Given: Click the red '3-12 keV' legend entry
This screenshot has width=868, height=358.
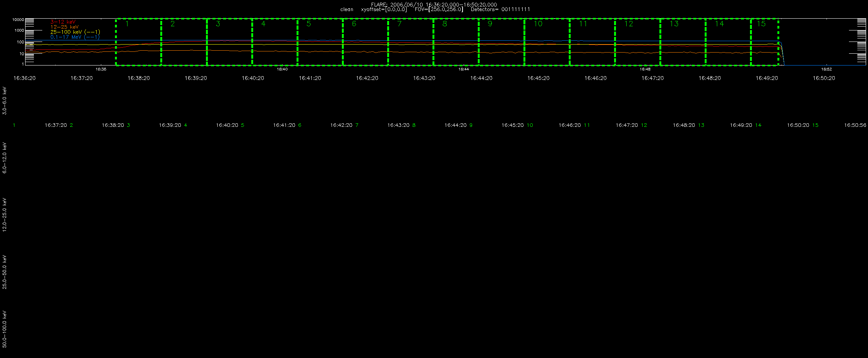Looking at the screenshot, I should (63, 22).
